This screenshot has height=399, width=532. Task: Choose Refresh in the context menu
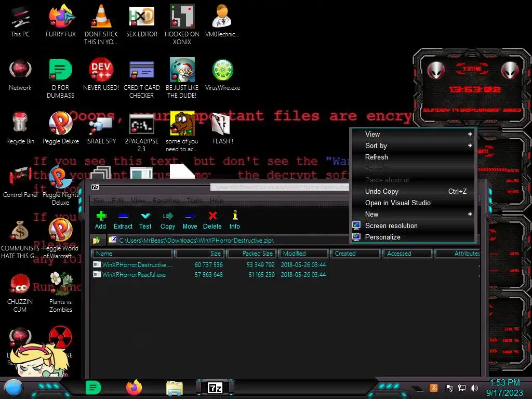tap(413, 157)
